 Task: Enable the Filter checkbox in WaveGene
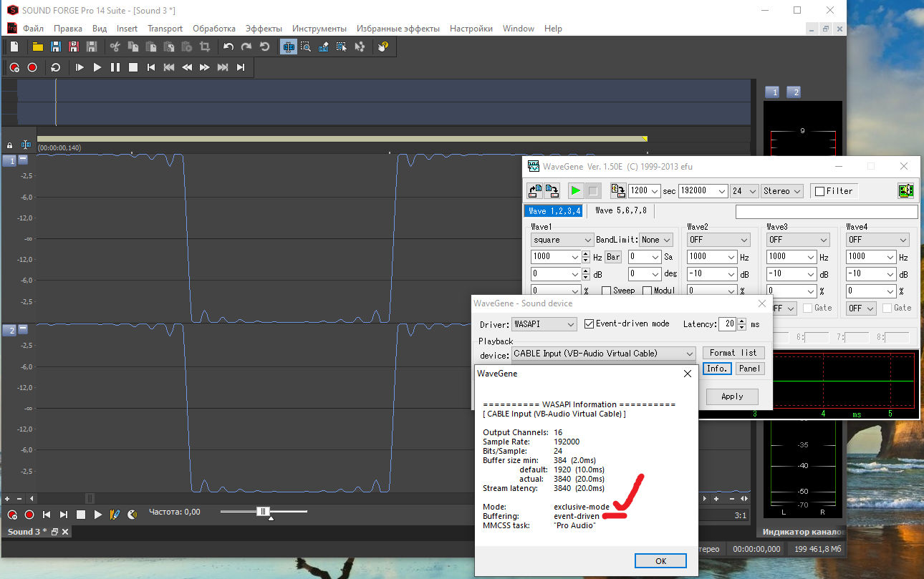(820, 191)
